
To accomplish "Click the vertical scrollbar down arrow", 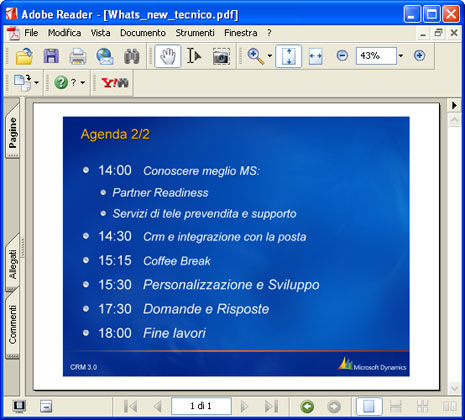I will click(454, 388).
